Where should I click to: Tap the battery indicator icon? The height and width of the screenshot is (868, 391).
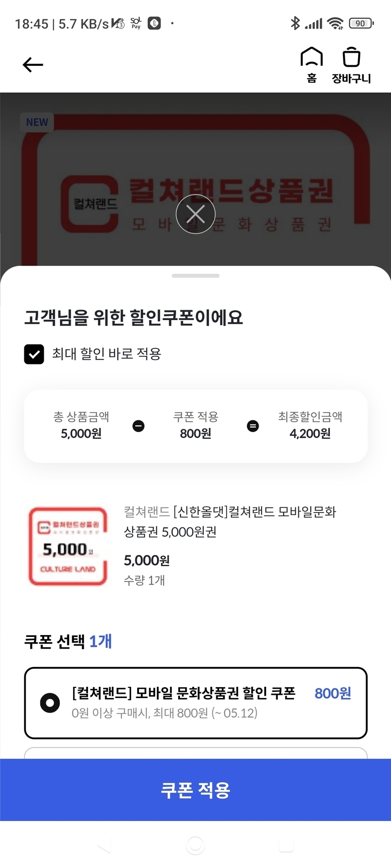(x=361, y=23)
